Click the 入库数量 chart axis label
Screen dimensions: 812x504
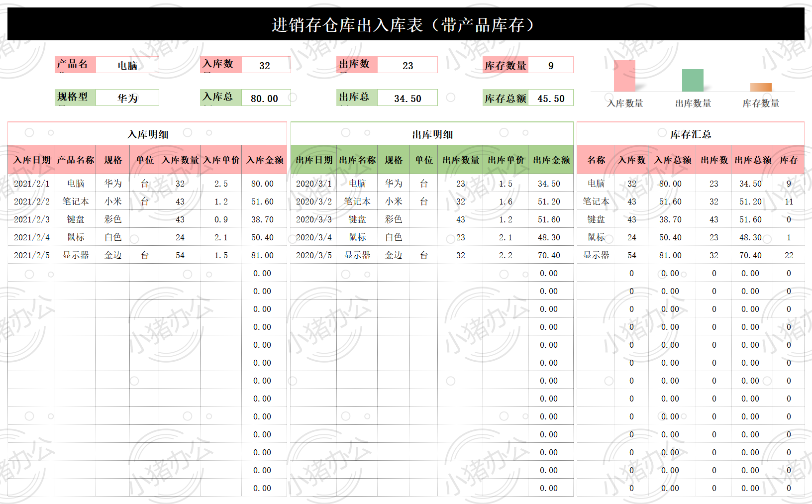[x=625, y=103]
